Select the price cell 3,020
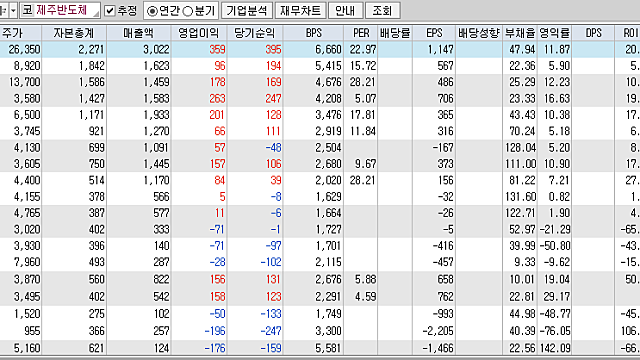The width and height of the screenshot is (640, 360). click(x=27, y=229)
